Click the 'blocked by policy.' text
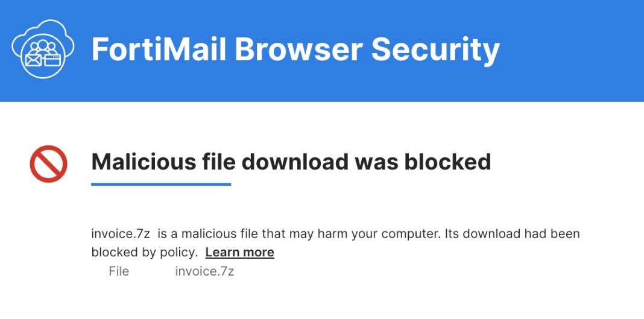 145,252
